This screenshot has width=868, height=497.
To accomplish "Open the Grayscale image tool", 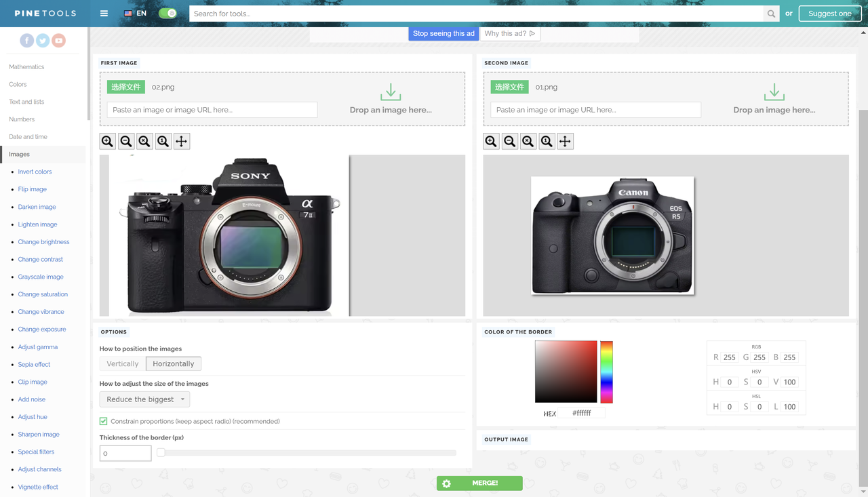I will click(41, 277).
